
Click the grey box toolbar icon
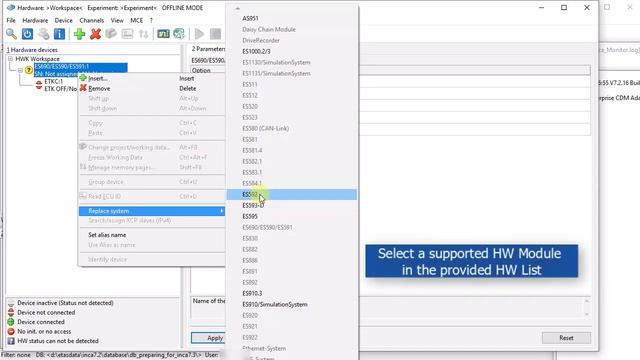click(x=111, y=34)
